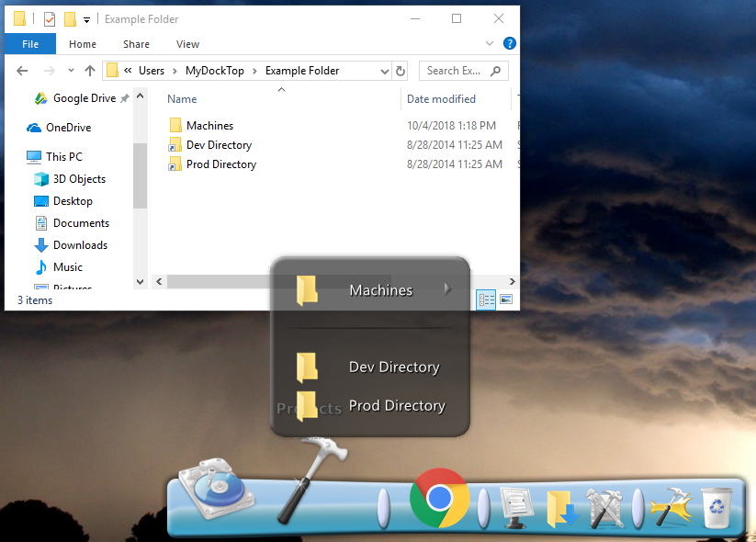
Task: Expand Machines submenu arrow in dock popup
Action: click(x=447, y=289)
